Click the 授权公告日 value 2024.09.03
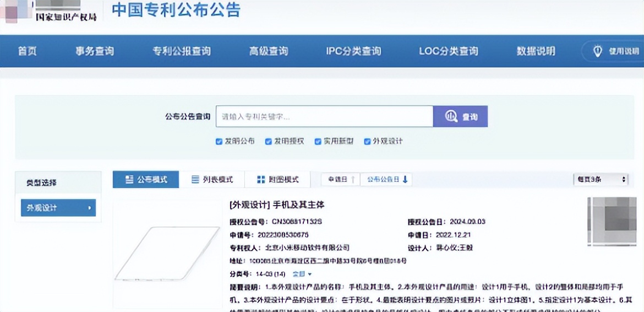 pos(467,222)
